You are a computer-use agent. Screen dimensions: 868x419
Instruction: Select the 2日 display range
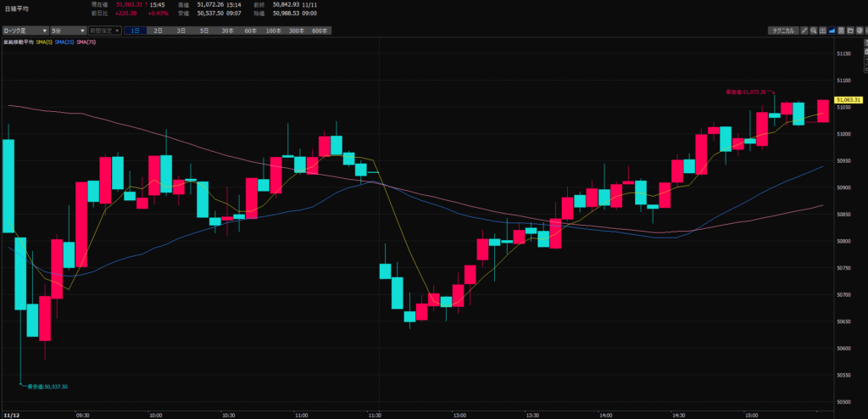159,31
